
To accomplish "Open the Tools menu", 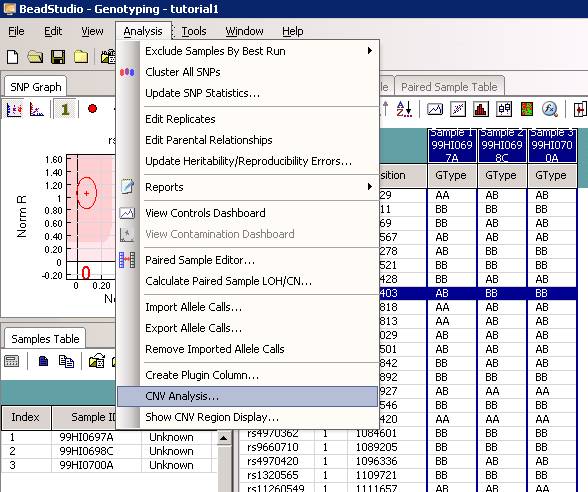I will pos(194,31).
